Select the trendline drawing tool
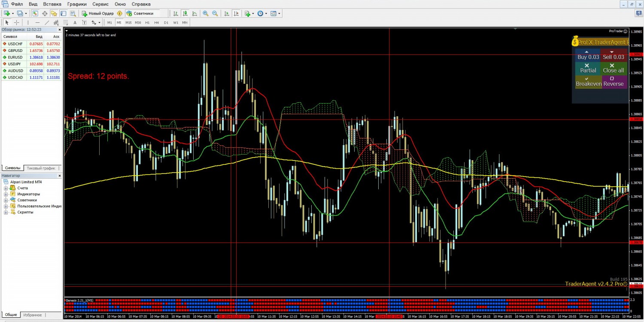The width and height of the screenshot is (644, 322). coord(47,22)
